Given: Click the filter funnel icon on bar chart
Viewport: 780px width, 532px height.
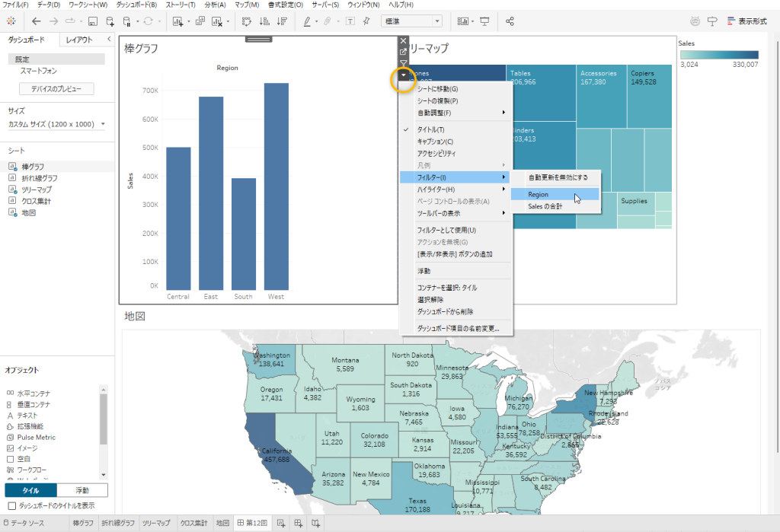Looking at the screenshot, I should point(404,63).
